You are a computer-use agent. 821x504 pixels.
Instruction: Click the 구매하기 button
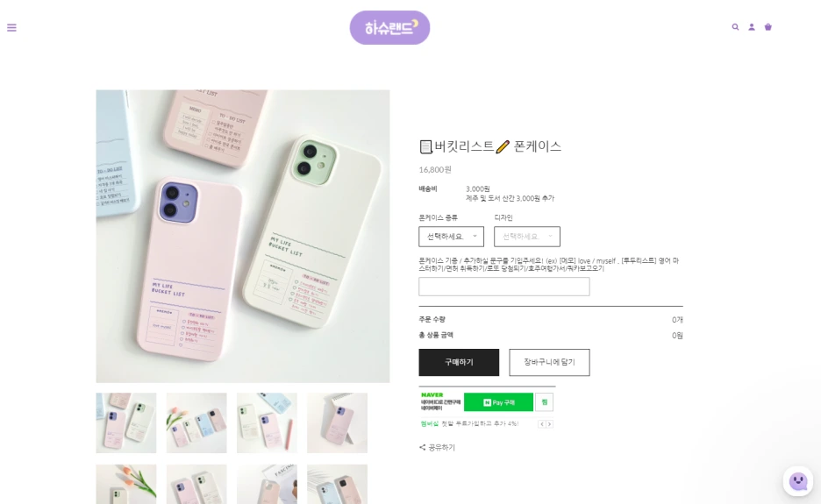[459, 362]
